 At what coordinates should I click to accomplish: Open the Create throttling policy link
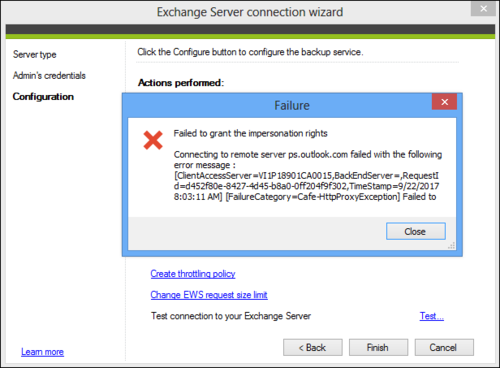click(193, 274)
